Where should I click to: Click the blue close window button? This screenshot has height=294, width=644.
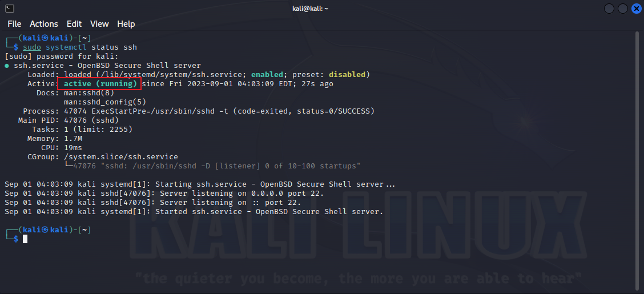(x=636, y=8)
